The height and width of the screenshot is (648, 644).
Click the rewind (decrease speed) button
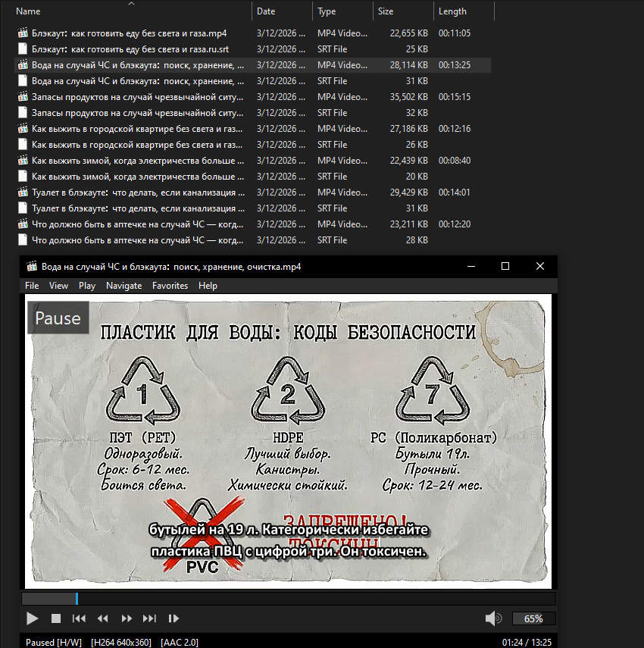(102, 618)
